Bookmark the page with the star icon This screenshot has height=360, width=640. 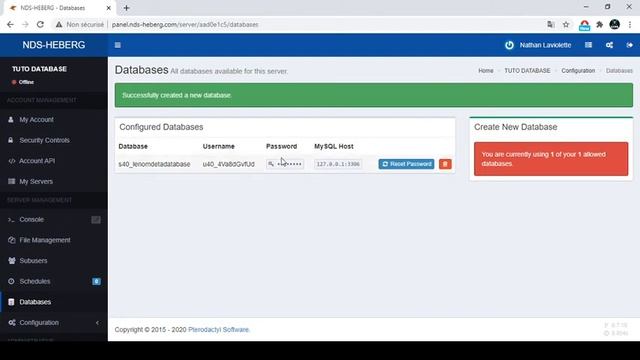(566, 24)
